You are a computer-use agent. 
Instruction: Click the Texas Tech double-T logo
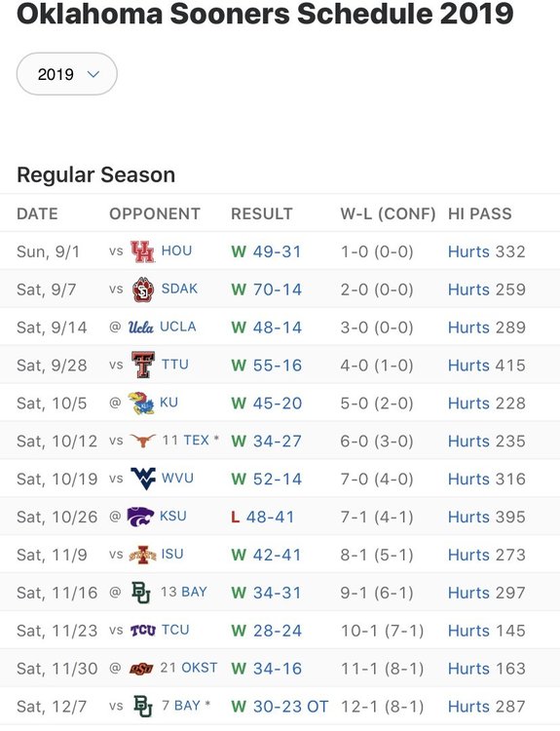[x=142, y=365]
